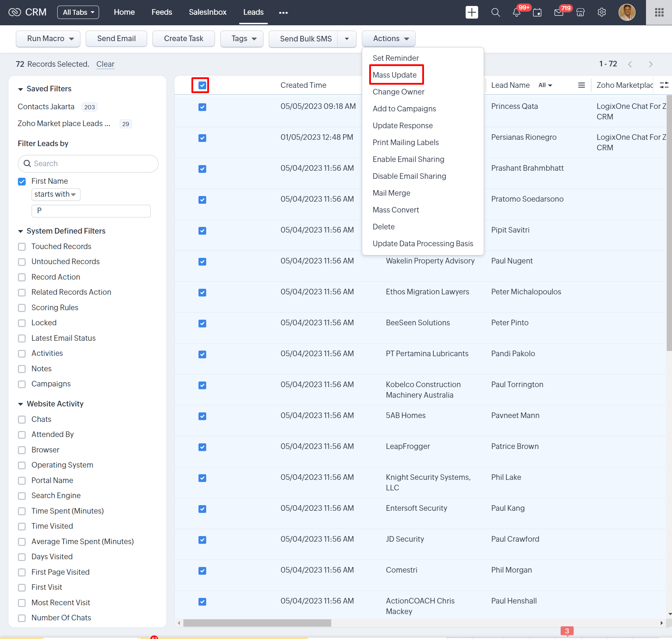Enable the Touched Records filter
The height and width of the screenshot is (639, 672).
22,247
